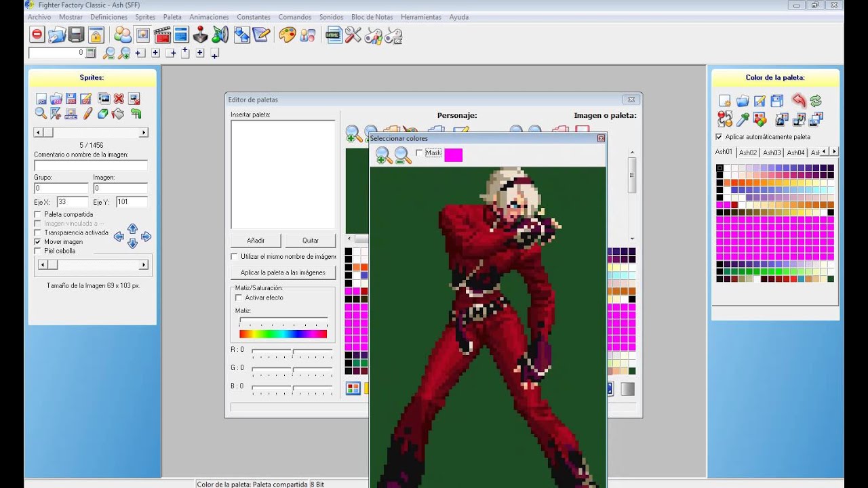Select the green eraser tool in Sprites

[x=103, y=114]
